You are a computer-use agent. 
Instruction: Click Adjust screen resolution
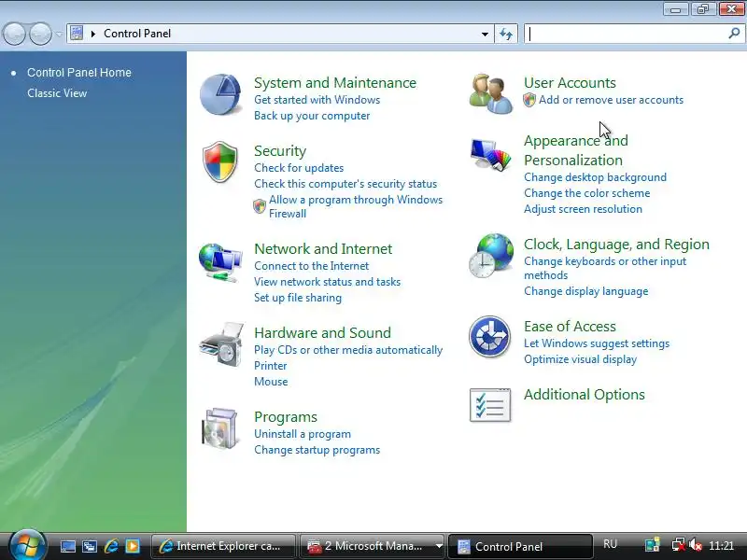583,209
